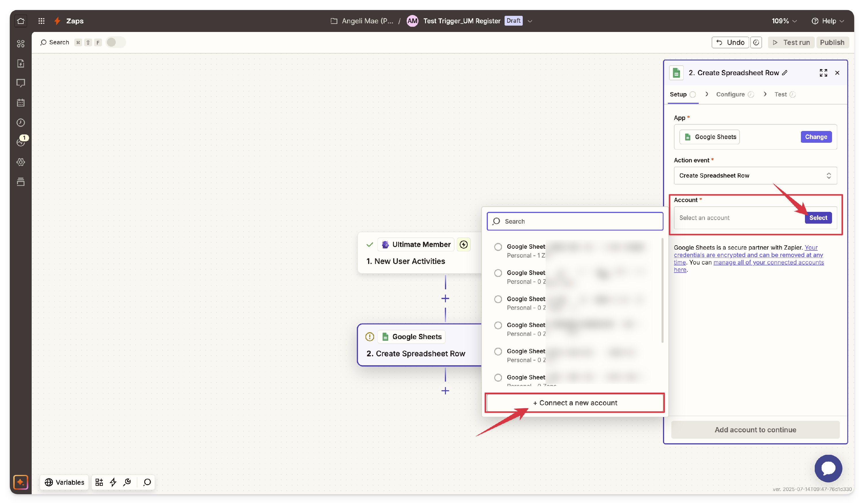Toggle the switch next to Search
This screenshot has height=504, width=864.
click(115, 42)
